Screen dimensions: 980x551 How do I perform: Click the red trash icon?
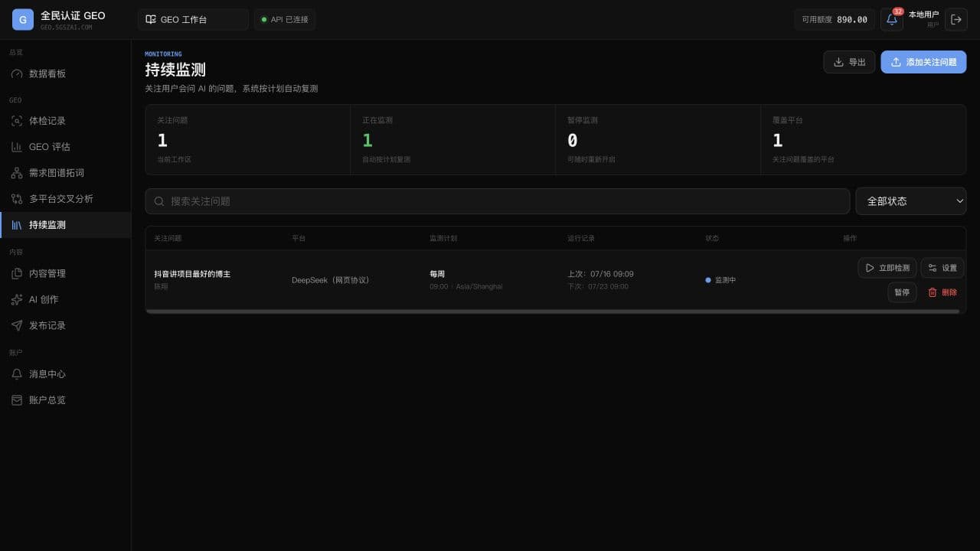point(933,292)
